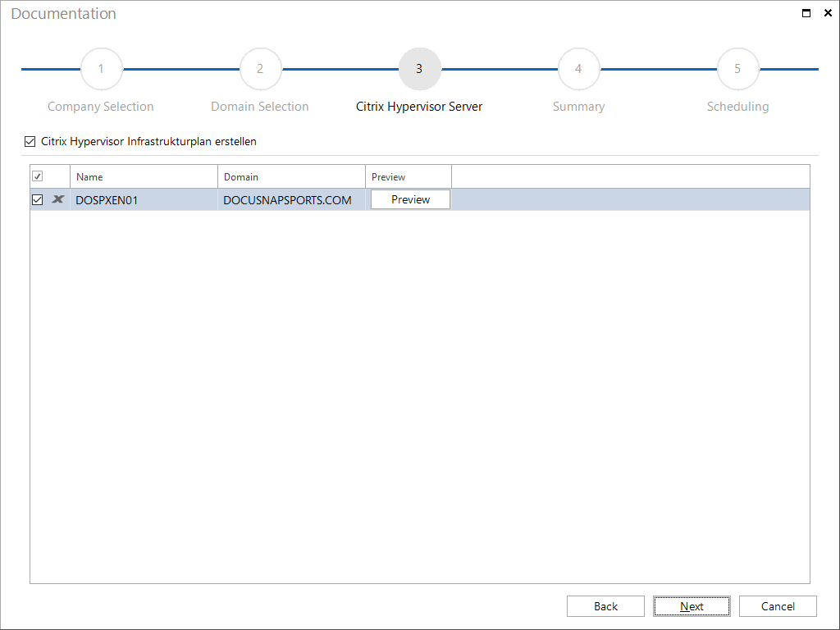The width and height of the screenshot is (840, 630).
Task: Proceed with the Next button
Action: (x=692, y=606)
